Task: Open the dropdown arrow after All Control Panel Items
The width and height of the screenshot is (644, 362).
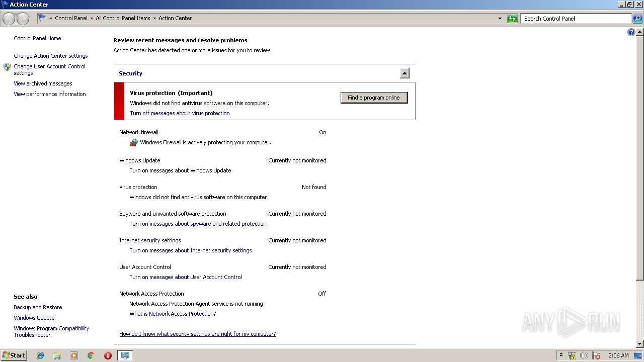Action: point(154,18)
